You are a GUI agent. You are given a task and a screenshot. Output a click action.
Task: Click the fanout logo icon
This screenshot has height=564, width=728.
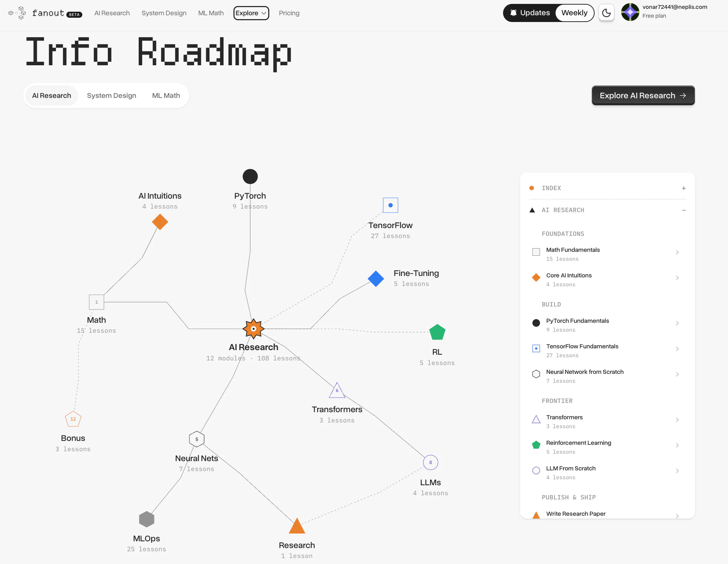(x=17, y=13)
